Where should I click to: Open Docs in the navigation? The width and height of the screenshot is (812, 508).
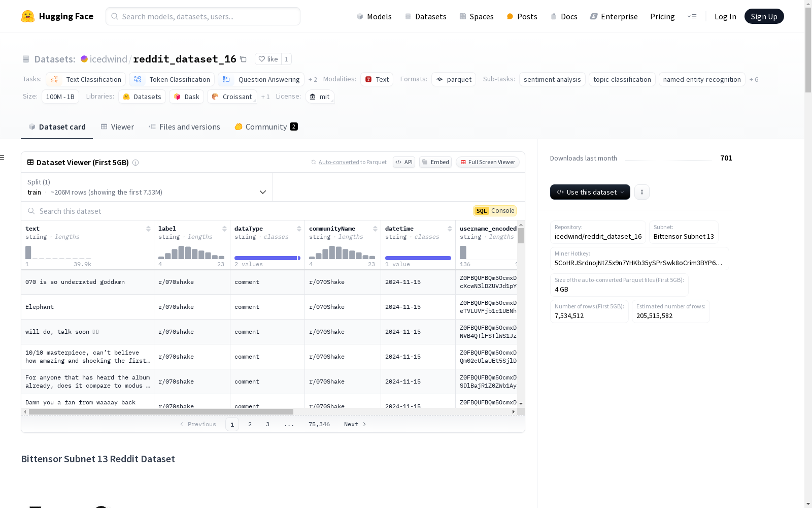(x=564, y=16)
